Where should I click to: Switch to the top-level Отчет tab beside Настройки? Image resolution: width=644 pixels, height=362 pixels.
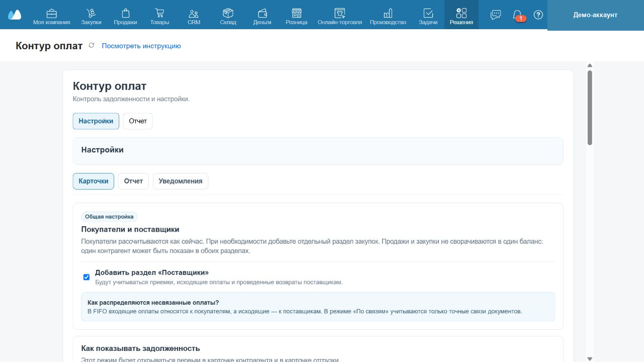pyautogui.click(x=138, y=121)
